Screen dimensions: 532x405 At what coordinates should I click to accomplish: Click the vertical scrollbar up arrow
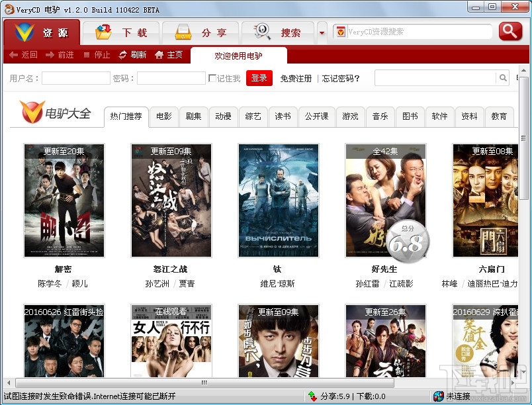click(523, 70)
